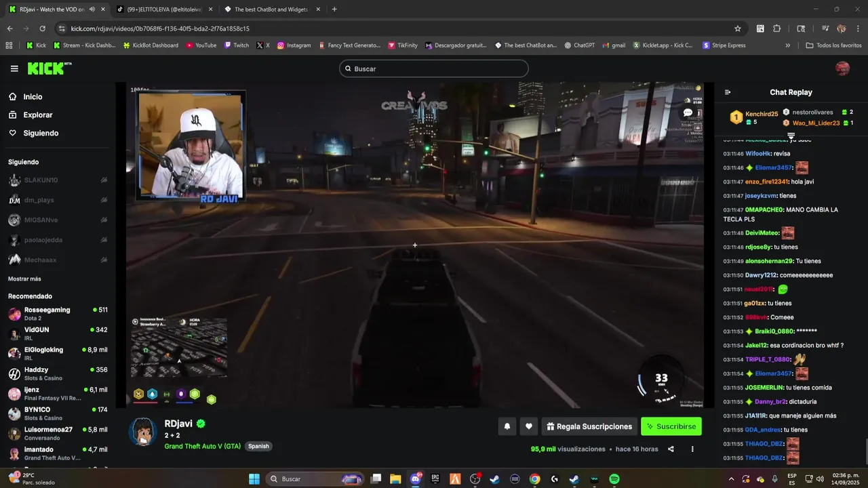Open a new browser tab

click(334, 9)
